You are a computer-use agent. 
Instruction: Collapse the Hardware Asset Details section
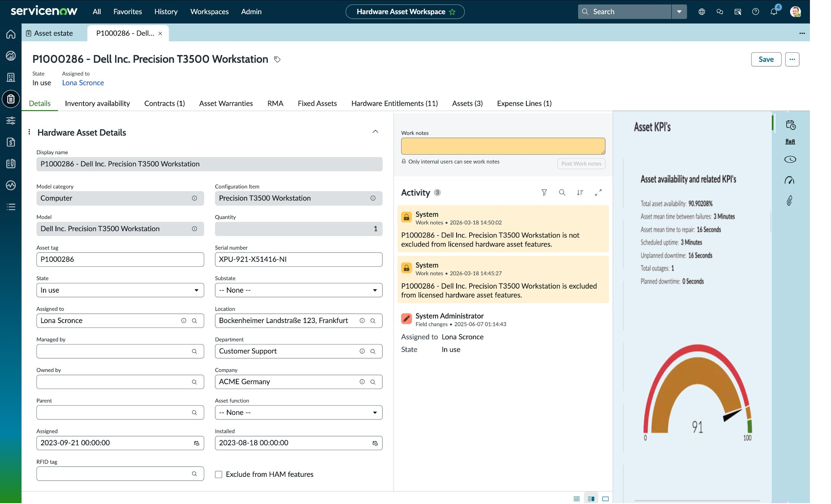pos(375,132)
